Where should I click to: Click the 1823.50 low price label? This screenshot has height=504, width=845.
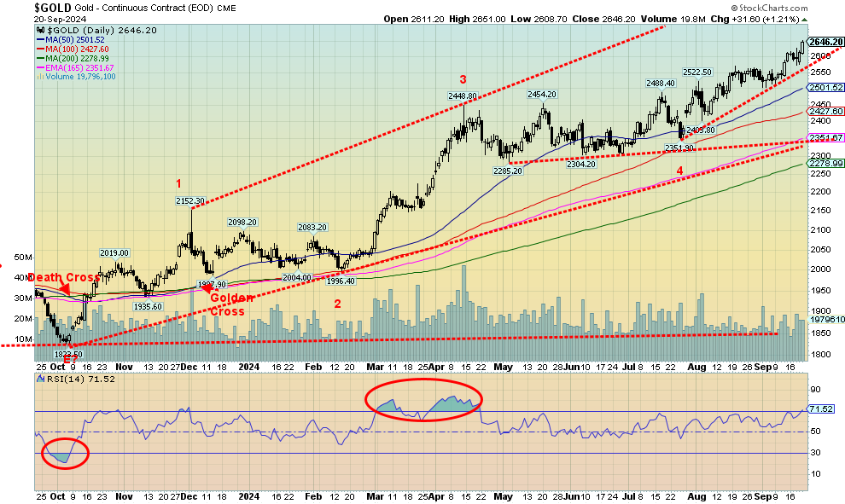point(68,354)
